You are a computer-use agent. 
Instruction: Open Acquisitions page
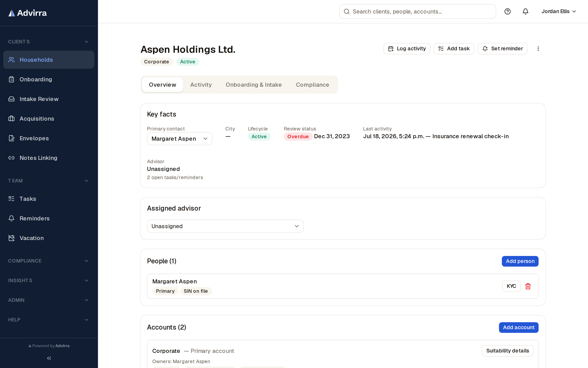pos(49,119)
